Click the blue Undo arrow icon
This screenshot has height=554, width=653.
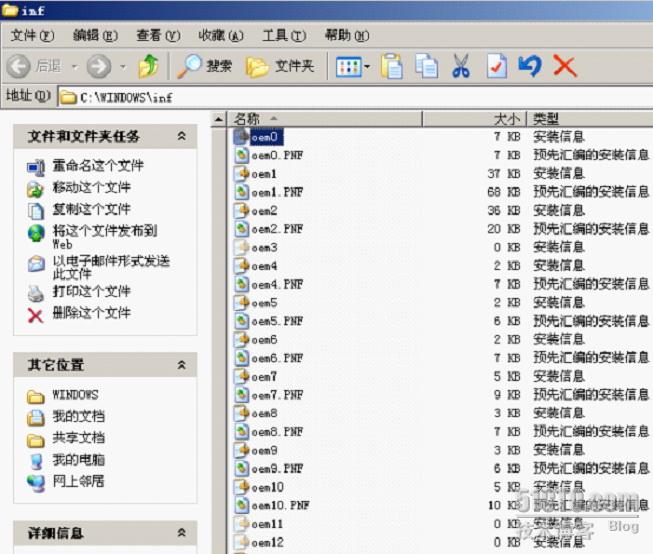tap(530, 66)
